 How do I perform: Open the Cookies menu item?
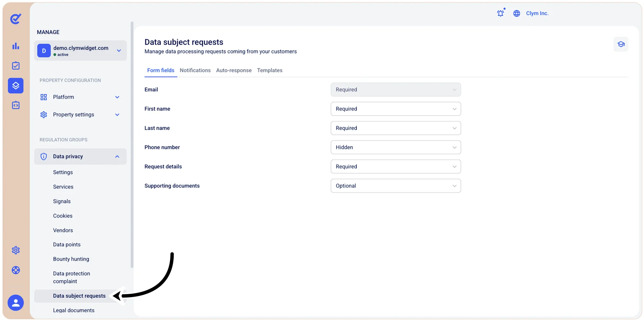63,216
